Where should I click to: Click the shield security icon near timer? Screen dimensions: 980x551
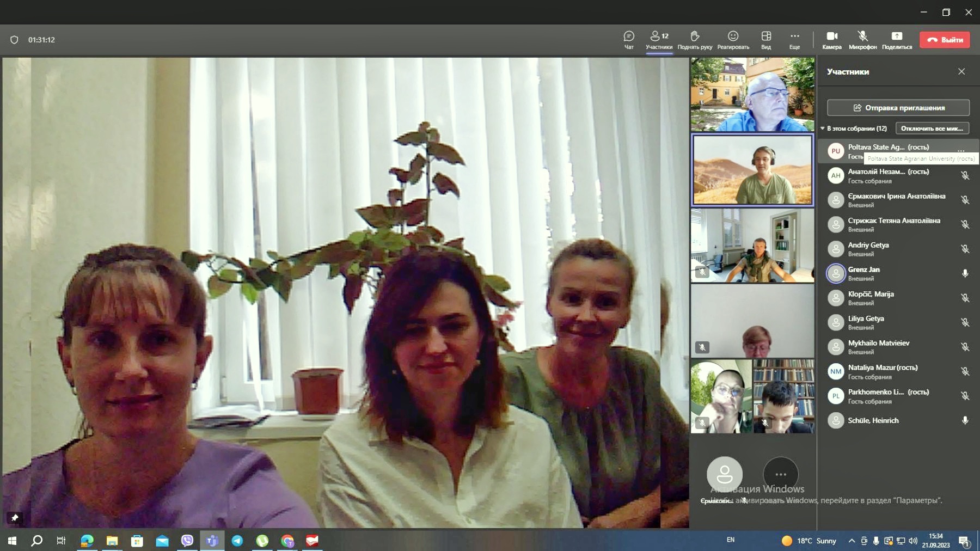14,40
